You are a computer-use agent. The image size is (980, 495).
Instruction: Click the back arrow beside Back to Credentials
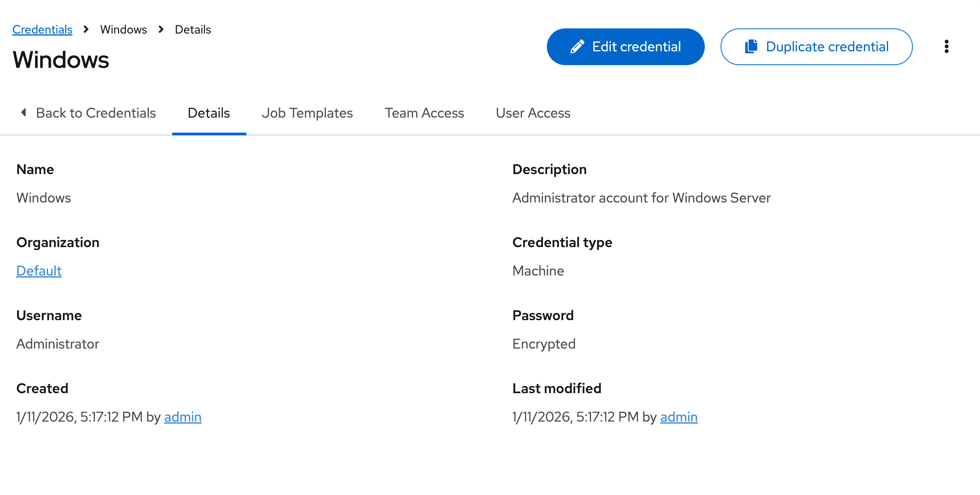tap(23, 113)
